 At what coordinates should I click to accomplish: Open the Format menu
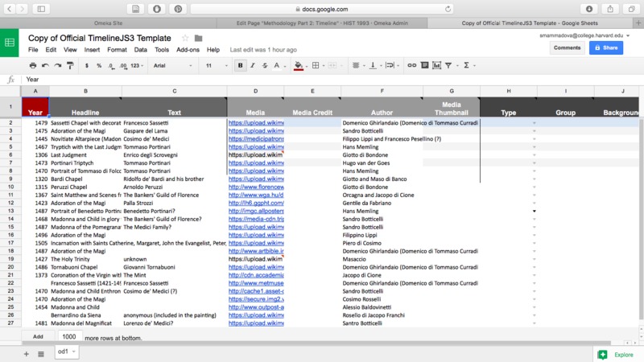(117, 50)
